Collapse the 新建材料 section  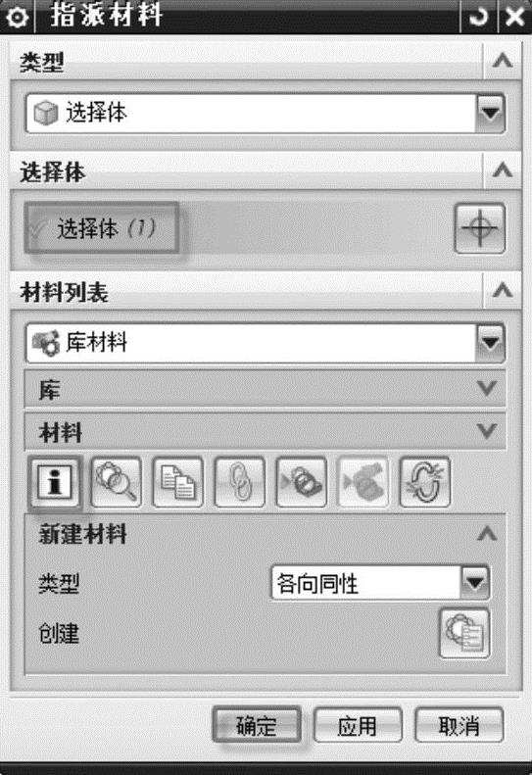tap(487, 534)
